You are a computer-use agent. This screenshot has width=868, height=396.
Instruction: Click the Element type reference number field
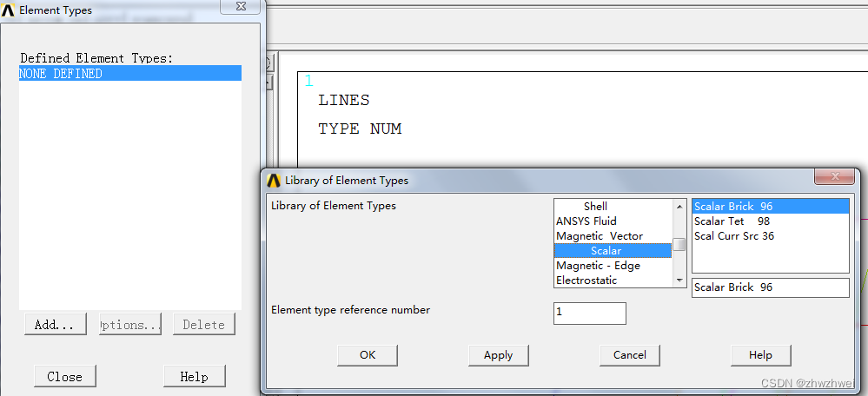click(589, 313)
